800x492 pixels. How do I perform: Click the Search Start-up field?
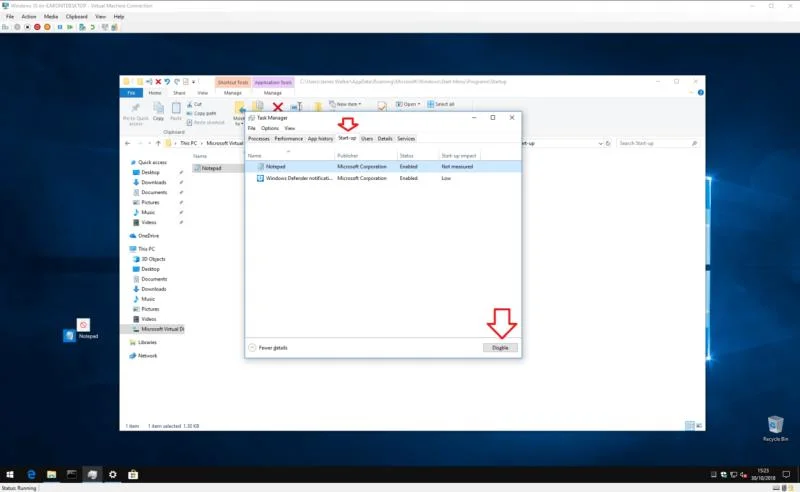click(657, 143)
